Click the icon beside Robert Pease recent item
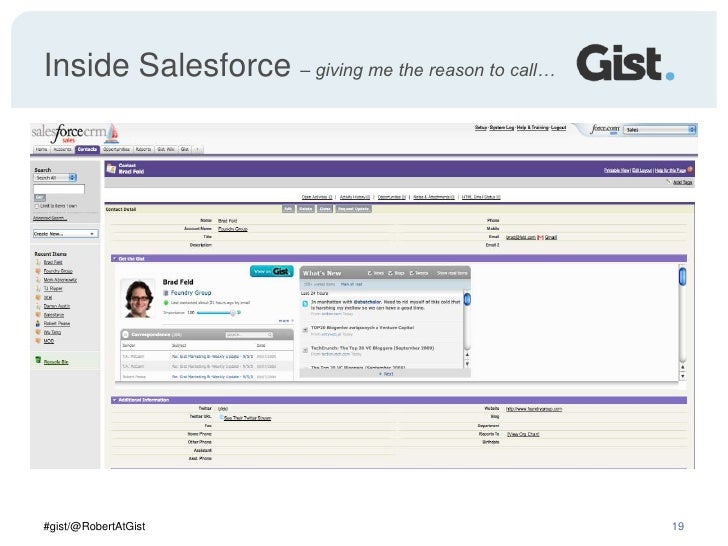The width and height of the screenshot is (728, 546). (38, 323)
